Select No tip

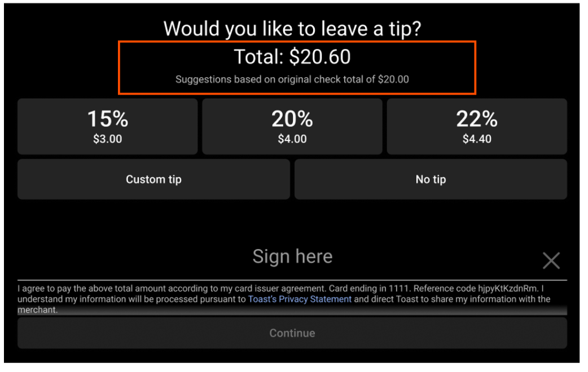431,179
